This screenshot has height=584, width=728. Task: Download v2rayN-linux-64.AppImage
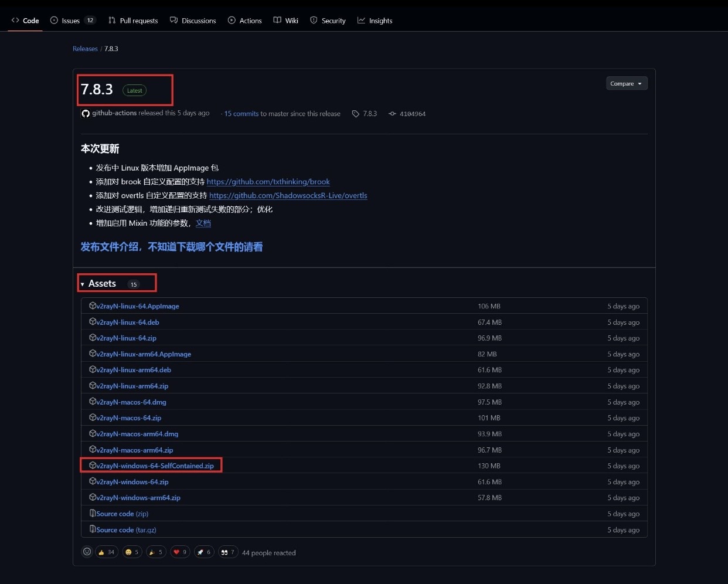click(x=138, y=306)
